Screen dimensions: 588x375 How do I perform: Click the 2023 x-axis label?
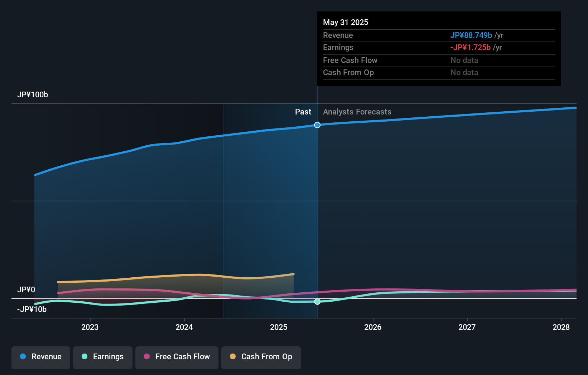click(90, 327)
